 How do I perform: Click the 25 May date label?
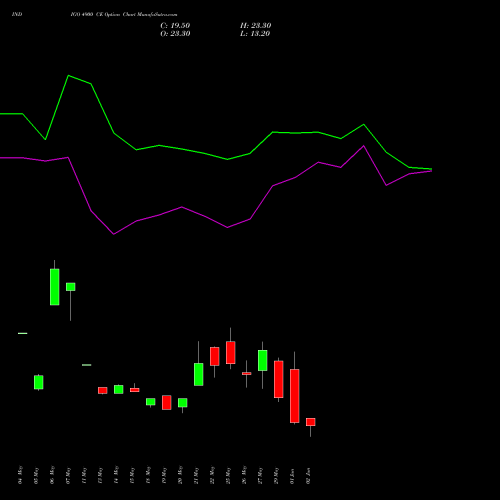pyautogui.click(x=228, y=475)
